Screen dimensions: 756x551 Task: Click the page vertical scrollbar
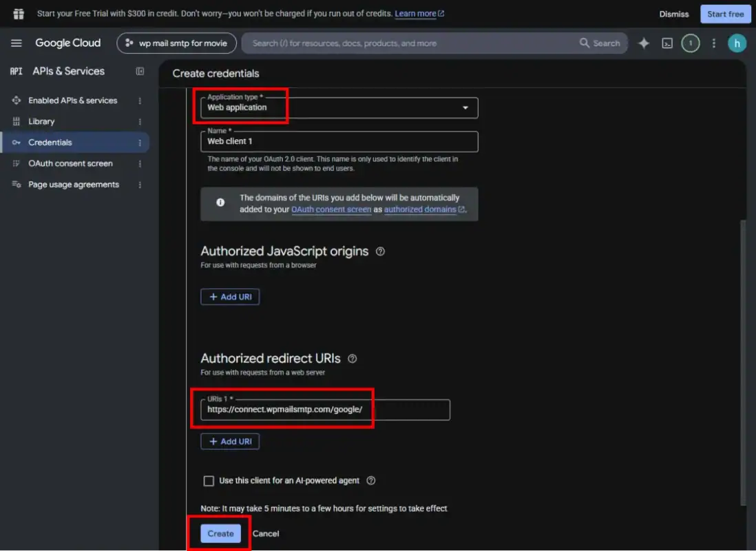click(743, 362)
